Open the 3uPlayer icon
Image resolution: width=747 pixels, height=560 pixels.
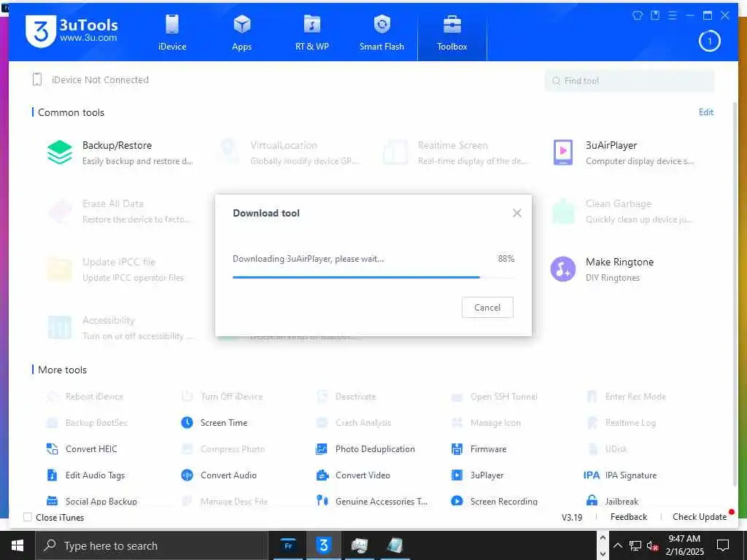coord(457,475)
